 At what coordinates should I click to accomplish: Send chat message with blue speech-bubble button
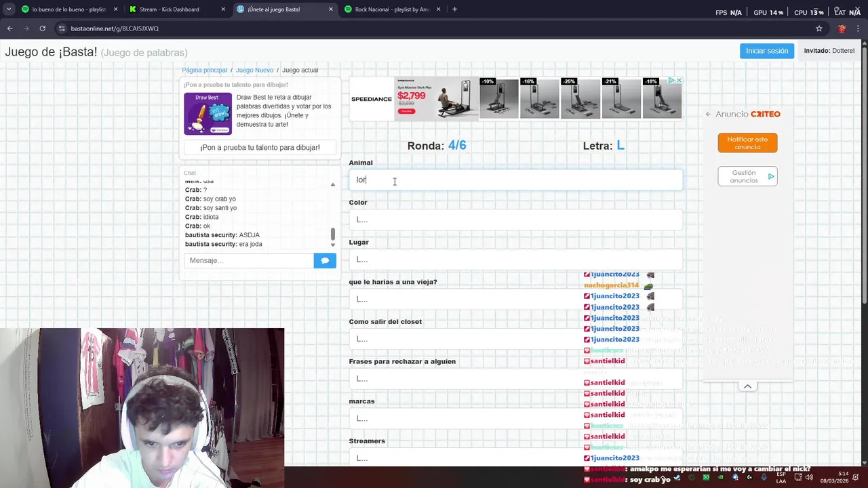325,260
